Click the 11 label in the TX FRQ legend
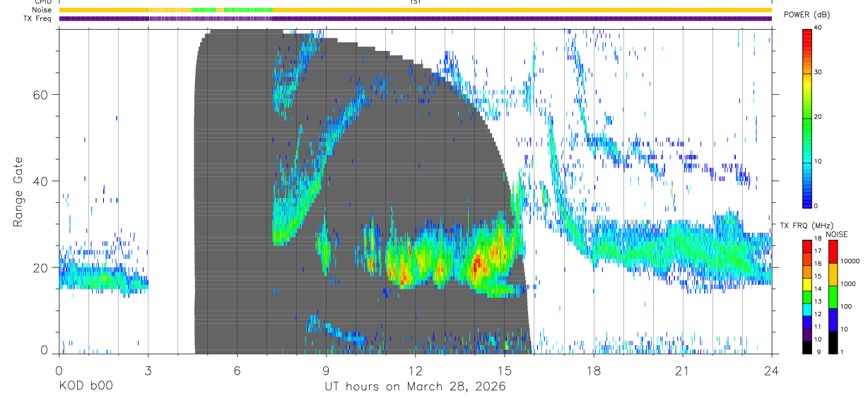The image size is (868, 401). [818, 327]
